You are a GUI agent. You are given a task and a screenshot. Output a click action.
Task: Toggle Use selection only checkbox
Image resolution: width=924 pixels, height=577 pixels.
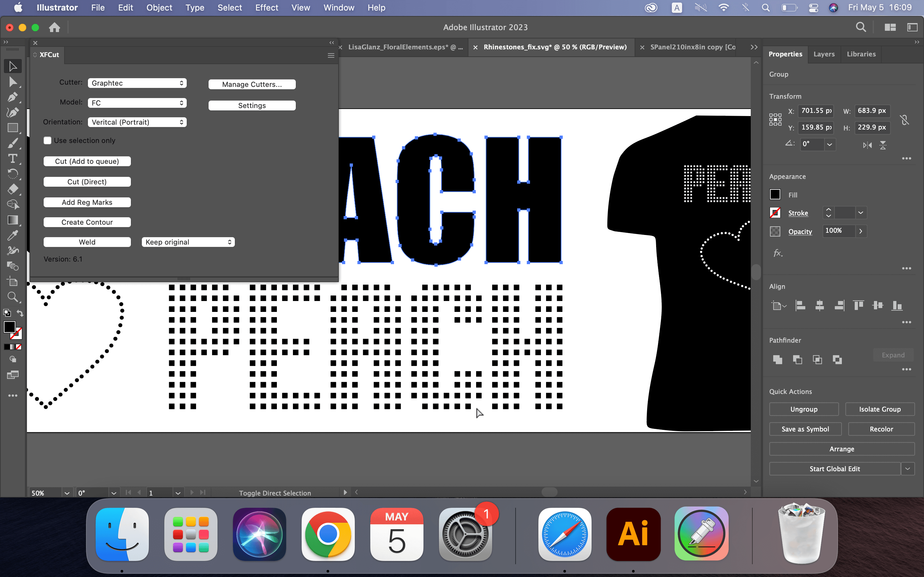click(47, 140)
